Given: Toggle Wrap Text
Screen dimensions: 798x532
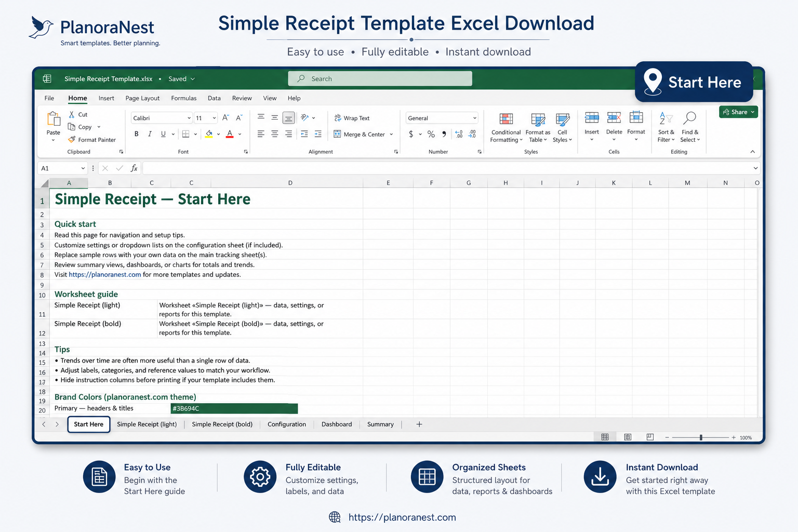Looking at the screenshot, I should click(x=352, y=118).
